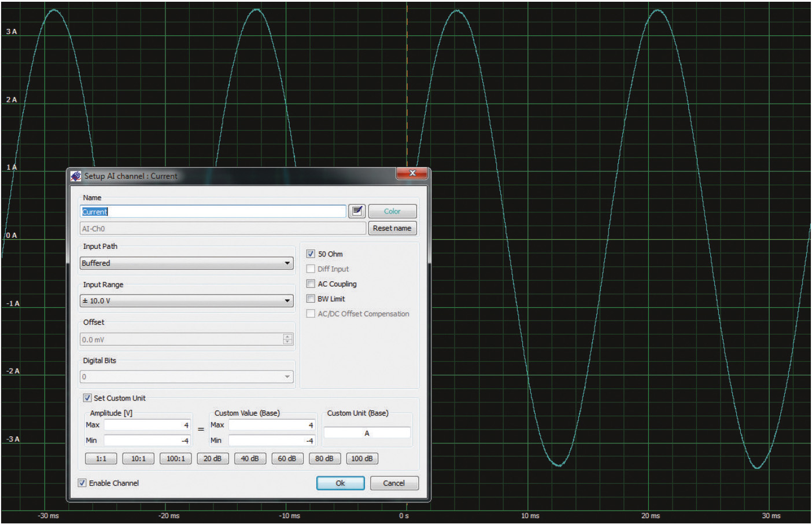The height and width of the screenshot is (525, 812).
Task: Click the Offset spinner arrows
Action: 288,339
